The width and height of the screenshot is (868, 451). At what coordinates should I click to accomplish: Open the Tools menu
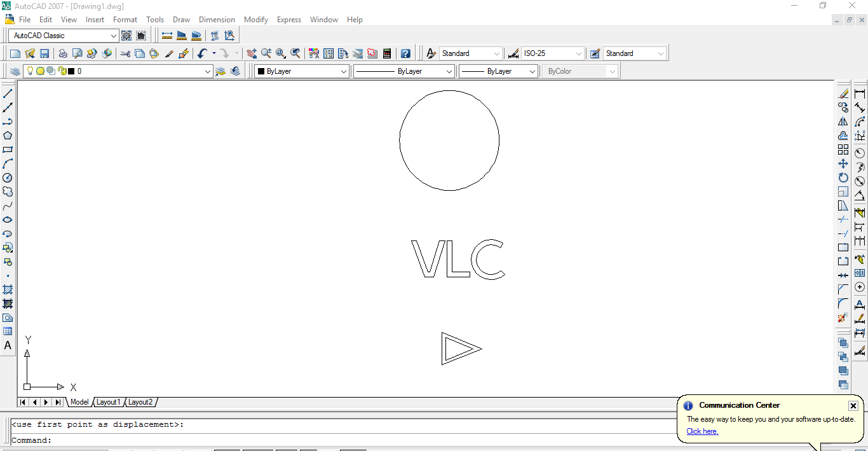click(155, 20)
